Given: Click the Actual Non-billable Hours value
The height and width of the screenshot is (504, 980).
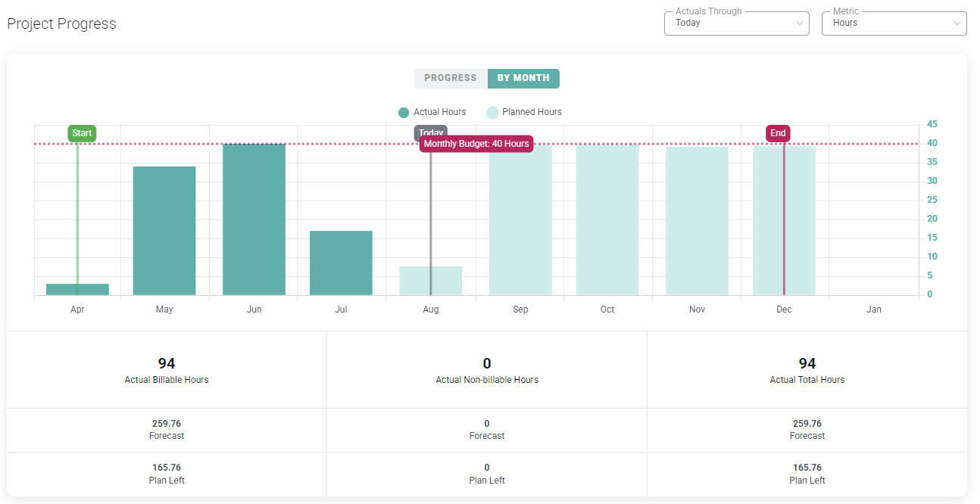Looking at the screenshot, I should pos(487,364).
